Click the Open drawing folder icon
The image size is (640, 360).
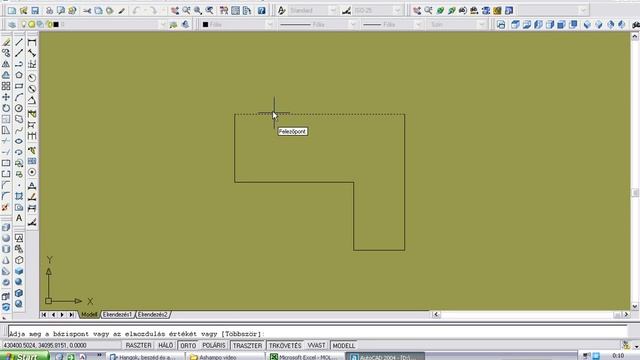tap(23, 11)
